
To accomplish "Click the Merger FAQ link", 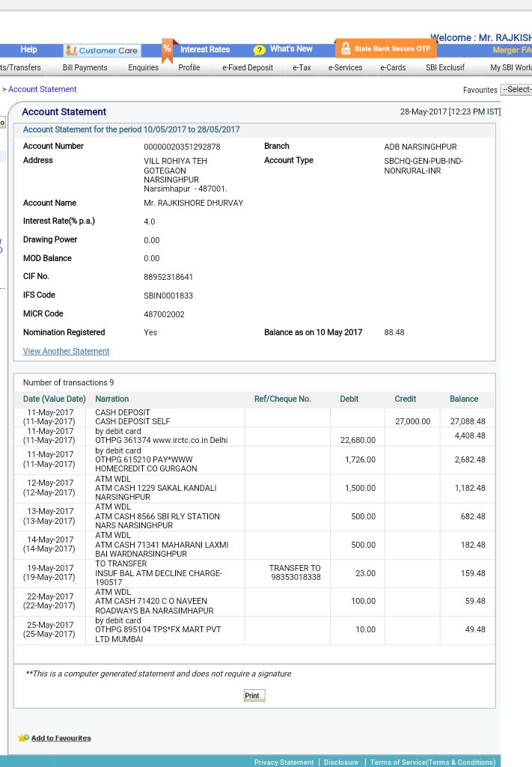I will click(x=512, y=50).
